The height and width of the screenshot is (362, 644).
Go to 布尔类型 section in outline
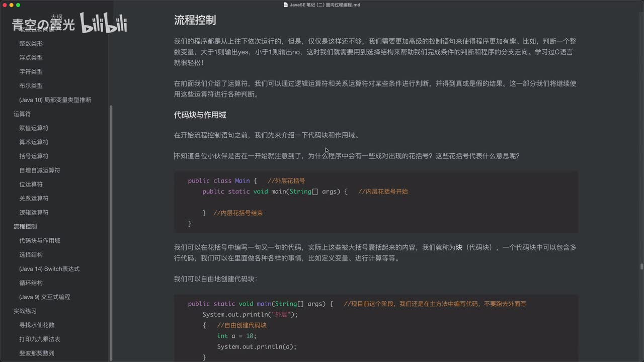[x=31, y=86]
